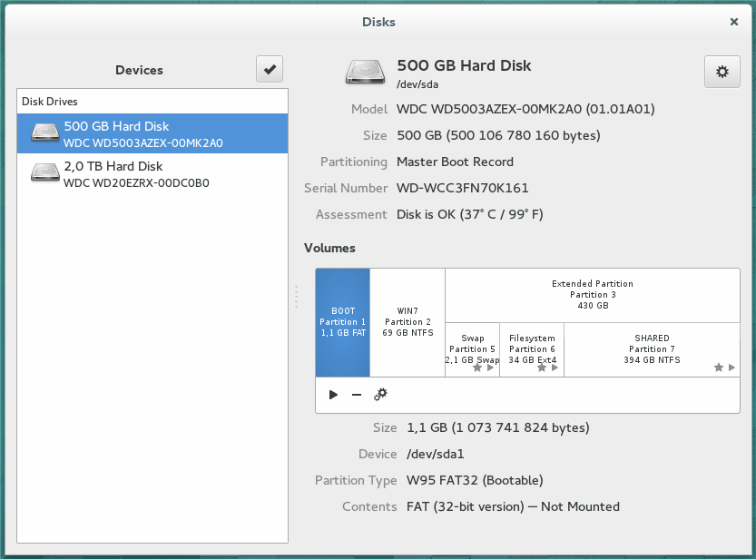Delete the partition using the minus button
The image size is (756, 559).
[x=357, y=395]
